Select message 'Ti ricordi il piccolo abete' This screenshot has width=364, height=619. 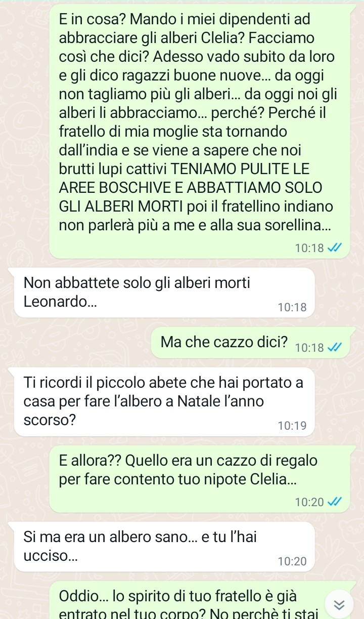[x=164, y=402]
